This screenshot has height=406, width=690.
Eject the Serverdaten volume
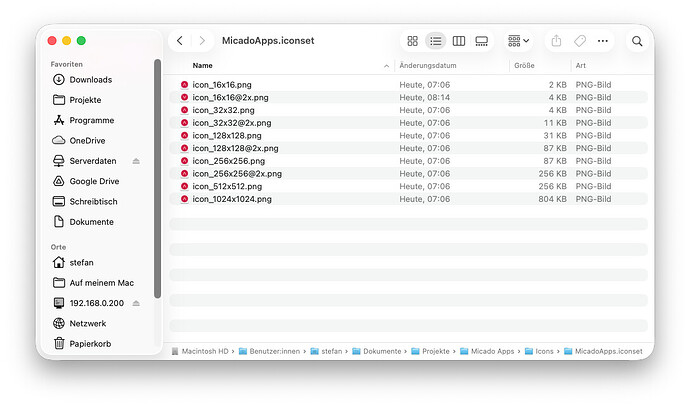click(x=136, y=161)
